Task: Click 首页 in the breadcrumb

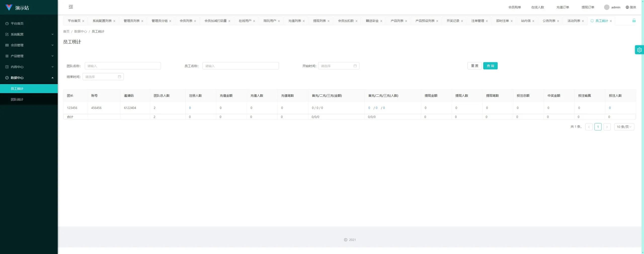Action: click(x=66, y=31)
